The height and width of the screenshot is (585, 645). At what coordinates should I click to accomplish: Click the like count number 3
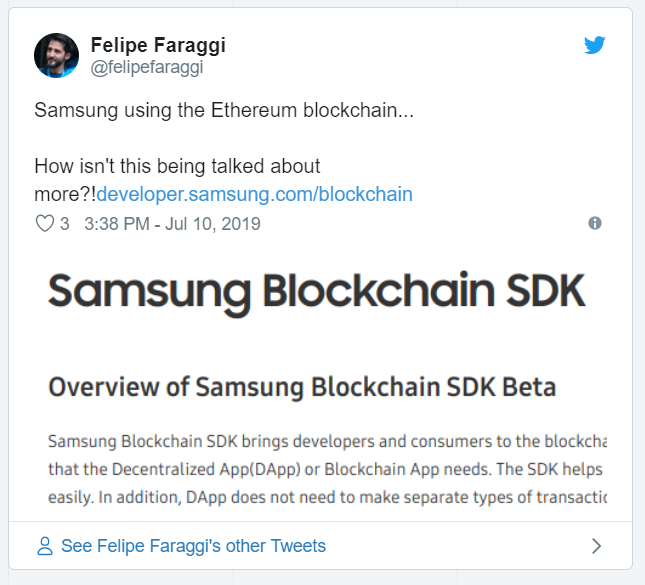point(65,224)
